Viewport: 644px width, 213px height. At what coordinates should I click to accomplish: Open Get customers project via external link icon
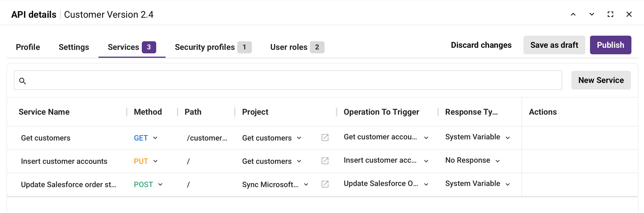coord(325,137)
